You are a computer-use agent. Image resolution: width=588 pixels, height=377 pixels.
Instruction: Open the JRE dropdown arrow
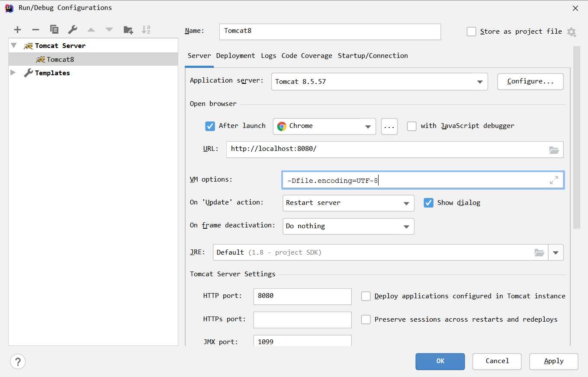[x=556, y=252]
